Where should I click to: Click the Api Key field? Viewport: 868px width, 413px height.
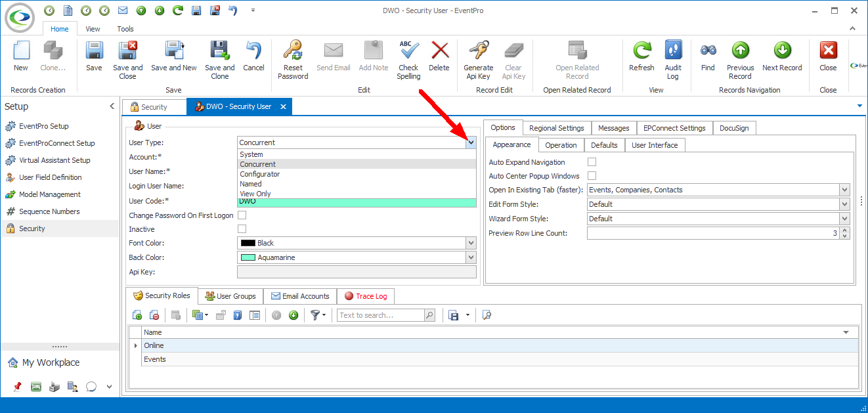[357, 272]
